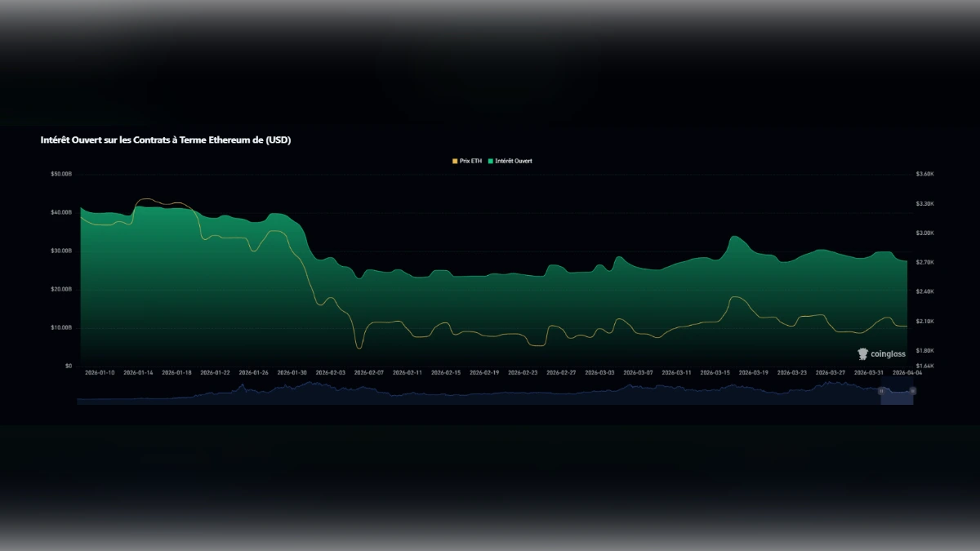Viewport: 980px width, 551px height.
Task: Toggle the Prix ETH series visibility
Action: pyautogui.click(x=465, y=161)
